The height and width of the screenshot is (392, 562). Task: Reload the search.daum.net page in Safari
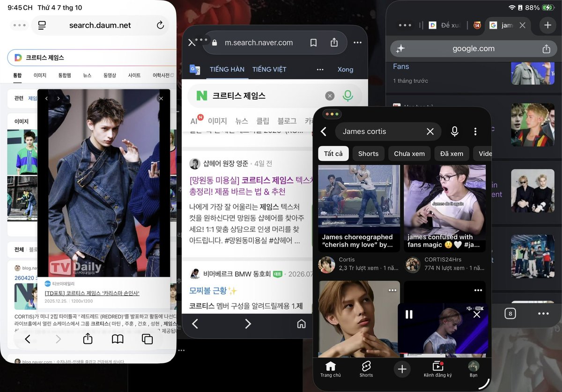[160, 25]
